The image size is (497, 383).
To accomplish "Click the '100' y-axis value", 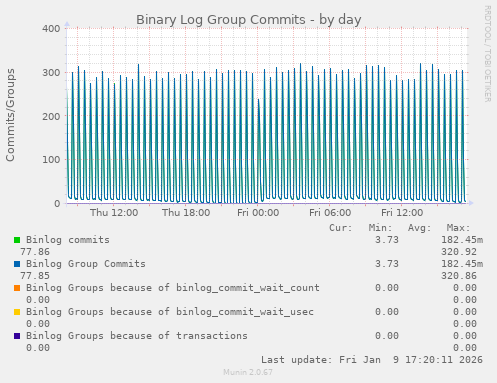I will click(51, 160).
